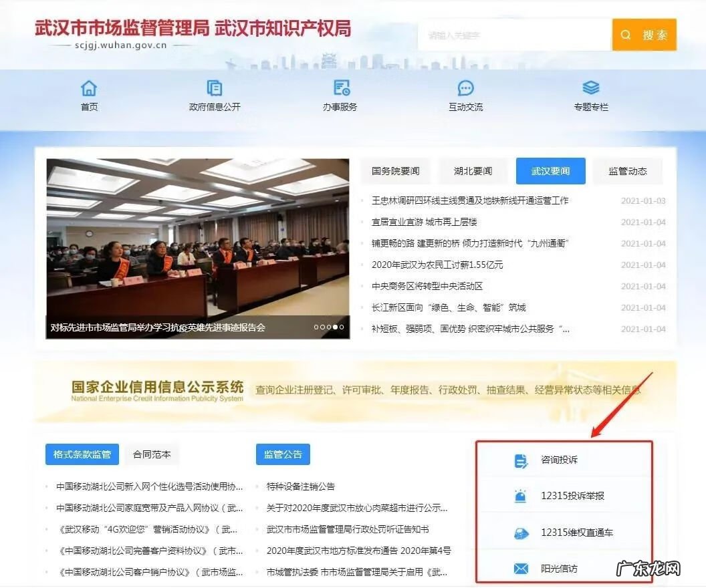Select the 监管动态 tab
The width and height of the screenshot is (706, 588).
click(x=627, y=171)
